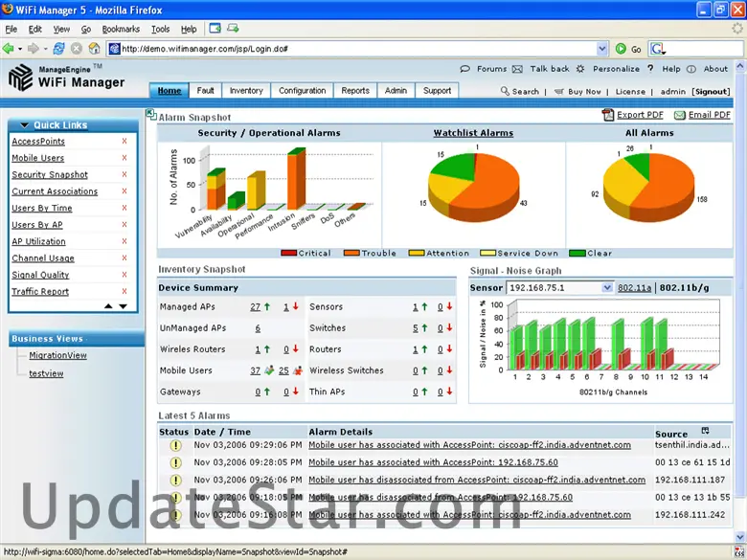Image resolution: width=747 pixels, height=560 pixels.
Task: Click the Personalize gear icon
Action: (579, 69)
